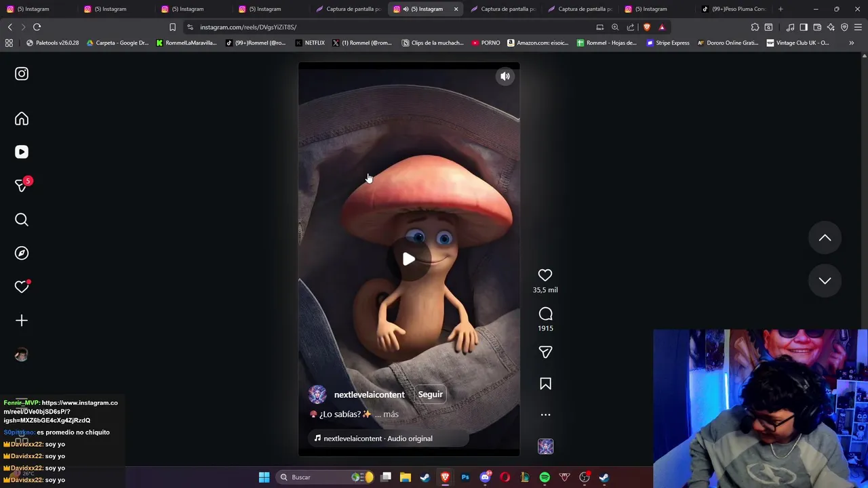Image resolution: width=868 pixels, height=488 pixels.
Task: Open the browser hamburger menu
Action: pos(859,27)
